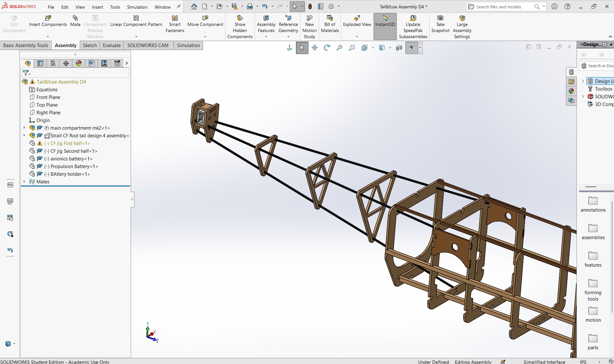Click the Search files and models field
This screenshot has height=364, width=614.
point(503,7)
